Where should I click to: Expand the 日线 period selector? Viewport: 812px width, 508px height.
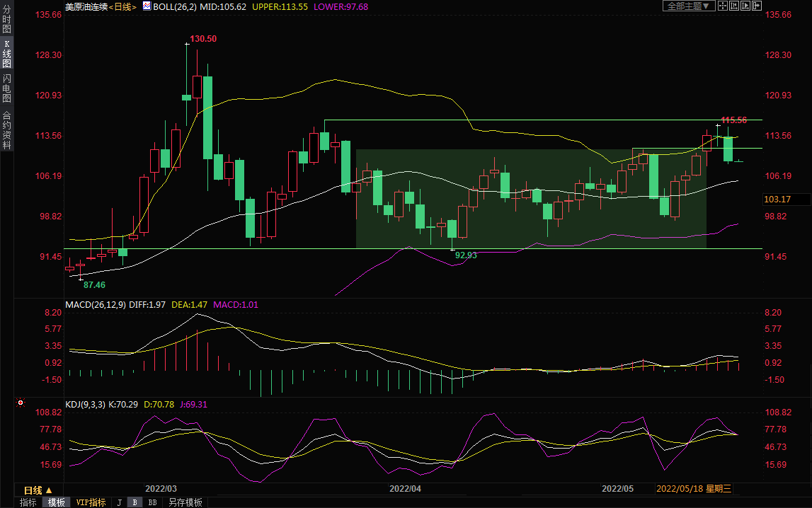coord(38,490)
